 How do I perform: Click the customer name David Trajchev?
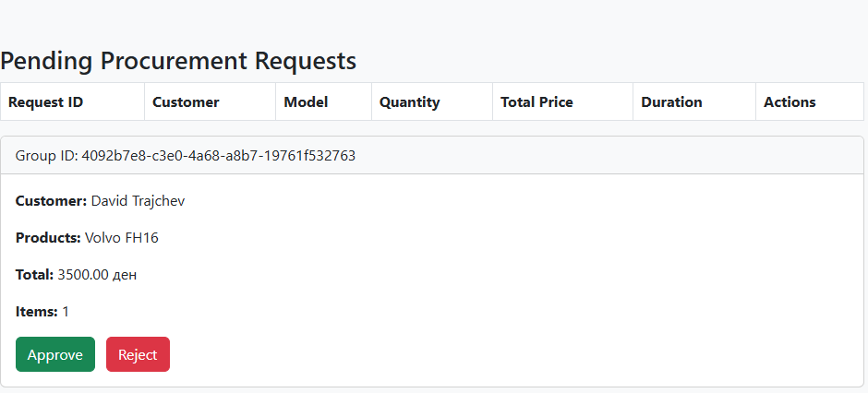coord(138,201)
